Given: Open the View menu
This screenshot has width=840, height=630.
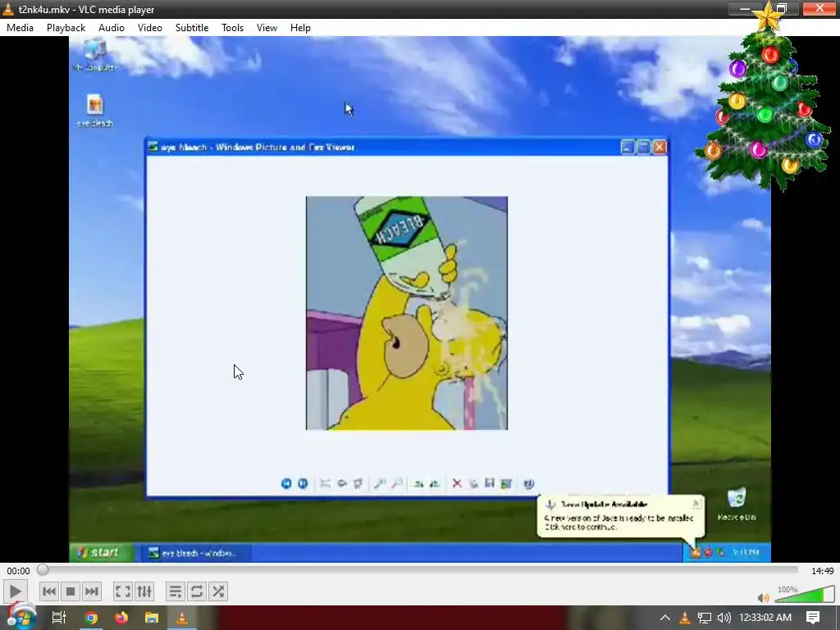Looking at the screenshot, I should point(267,28).
